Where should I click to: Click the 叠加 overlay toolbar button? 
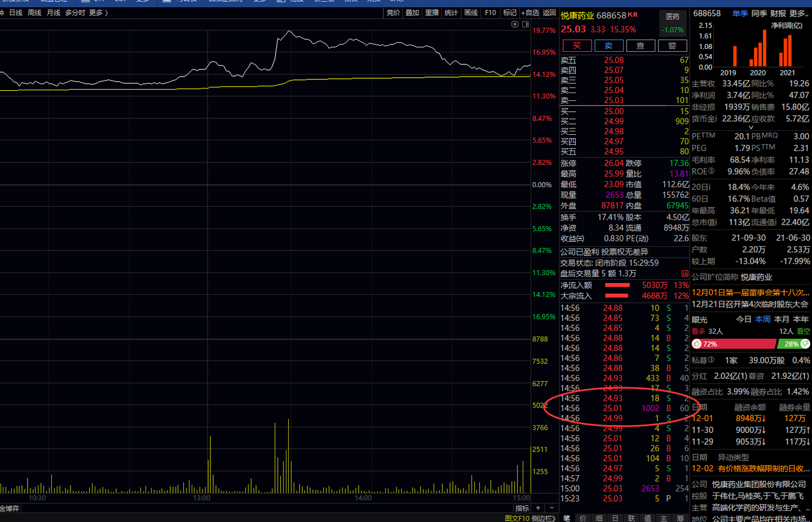(x=412, y=12)
